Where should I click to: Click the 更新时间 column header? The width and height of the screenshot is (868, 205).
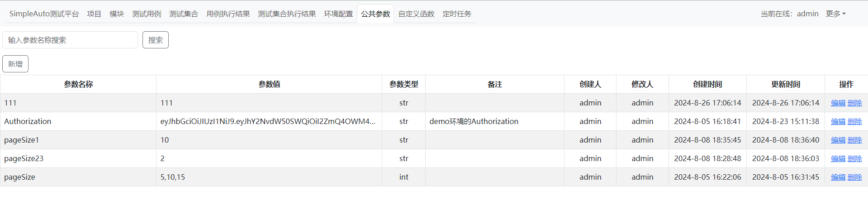point(786,84)
